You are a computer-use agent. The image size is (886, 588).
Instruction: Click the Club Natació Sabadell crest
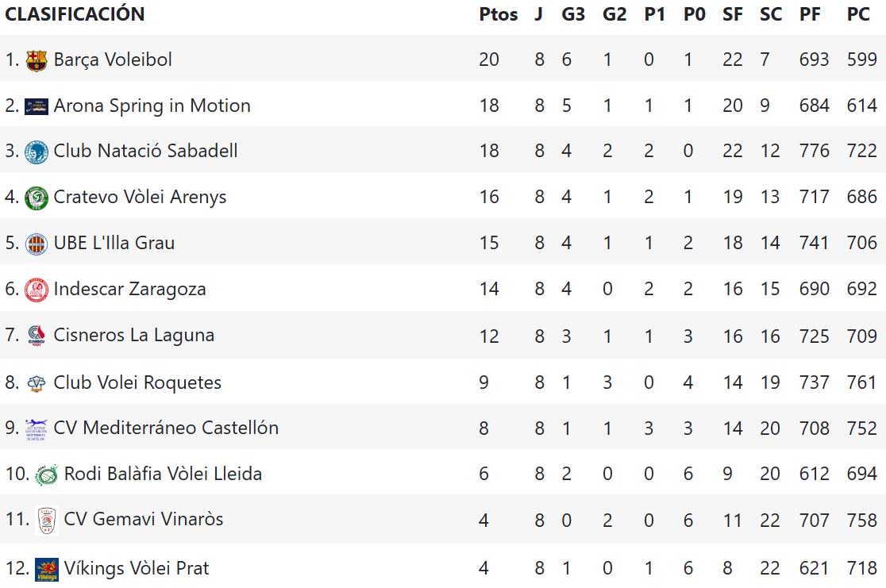point(37,152)
